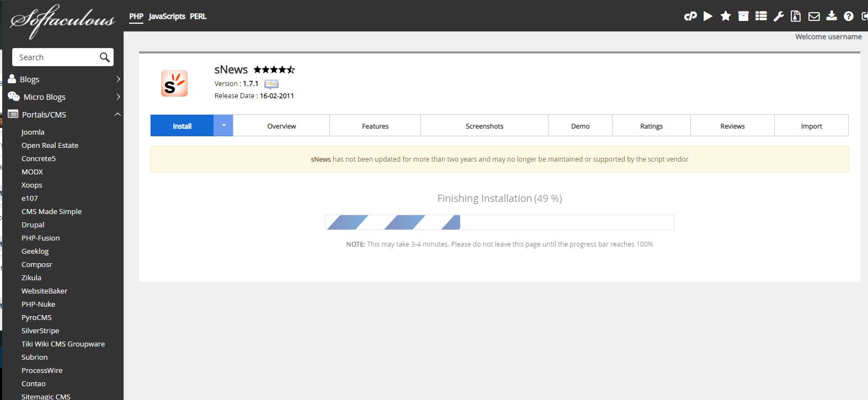This screenshot has height=400, width=868.
Task: Click in the Search input field
Action: 56,57
